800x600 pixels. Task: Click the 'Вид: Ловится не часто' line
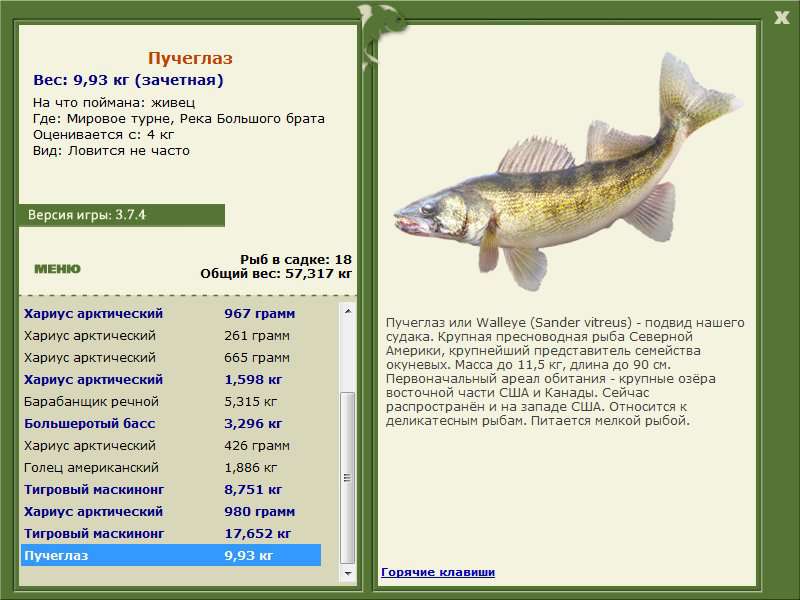(111, 151)
